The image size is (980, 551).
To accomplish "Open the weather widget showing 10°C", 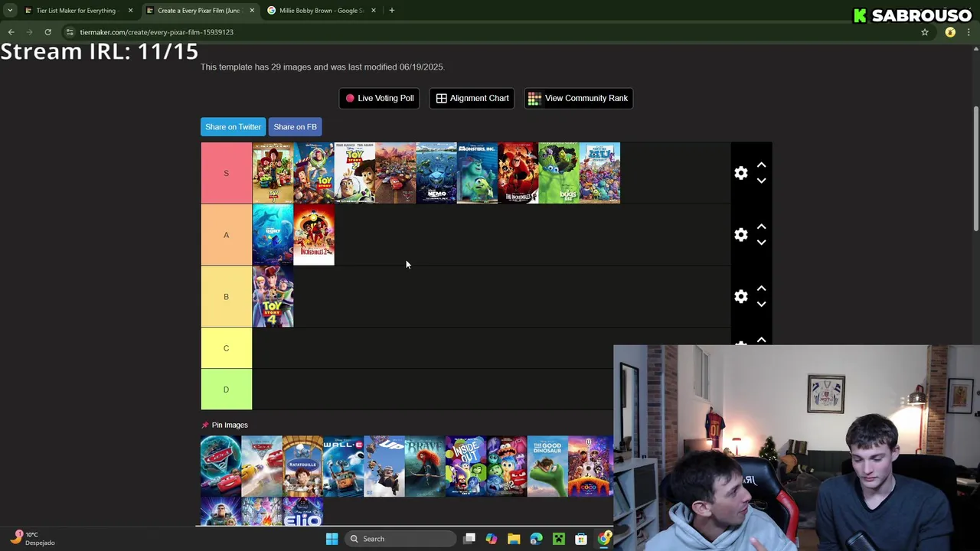I will coord(32,539).
